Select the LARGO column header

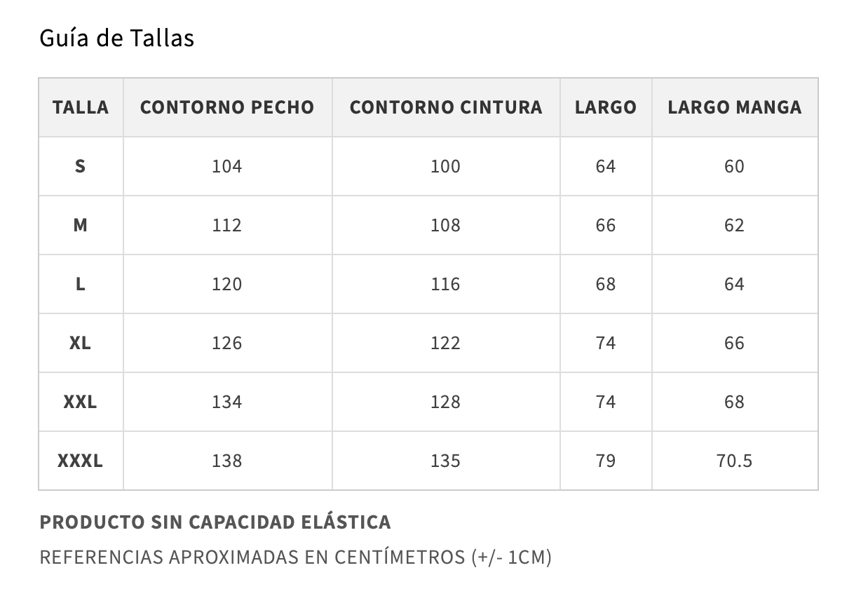coord(606,107)
